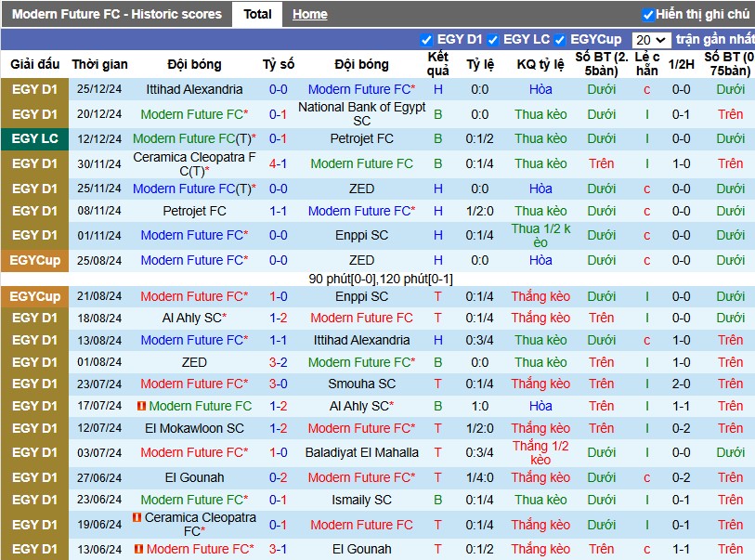Open Smouha SC team link
This screenshot has width=755, height=560.
(361, 384)
